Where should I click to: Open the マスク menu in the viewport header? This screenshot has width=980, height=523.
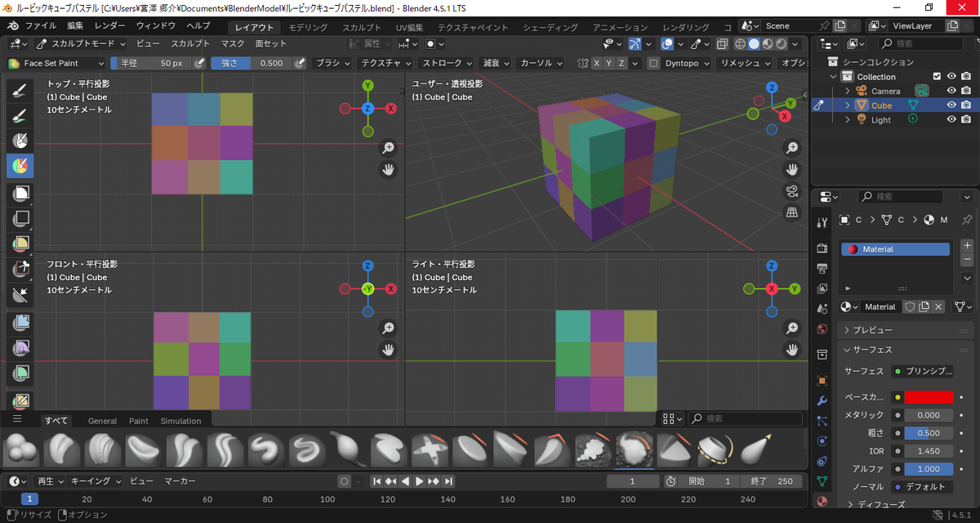click(233, 44)
